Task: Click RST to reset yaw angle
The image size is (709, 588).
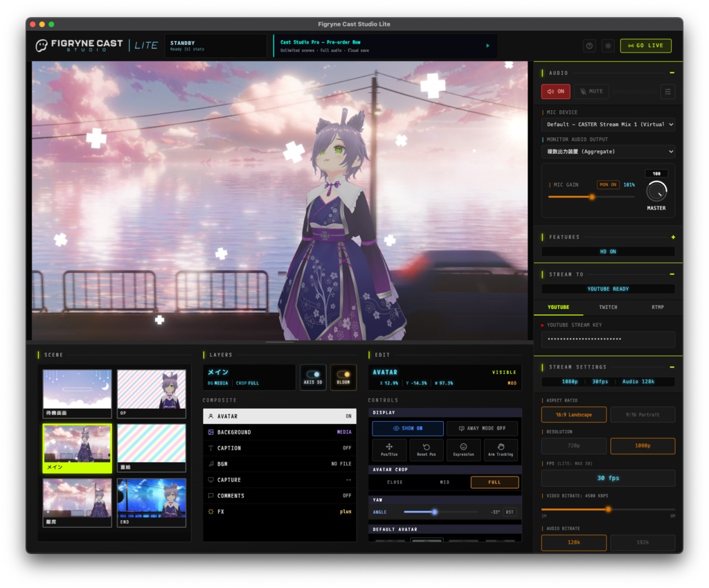Action: (510, 512)
